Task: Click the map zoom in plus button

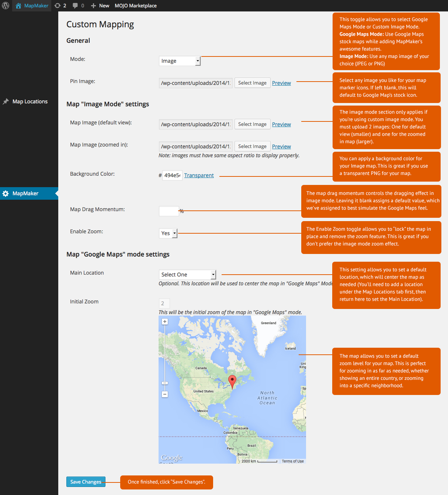Action: pos(165,322)
